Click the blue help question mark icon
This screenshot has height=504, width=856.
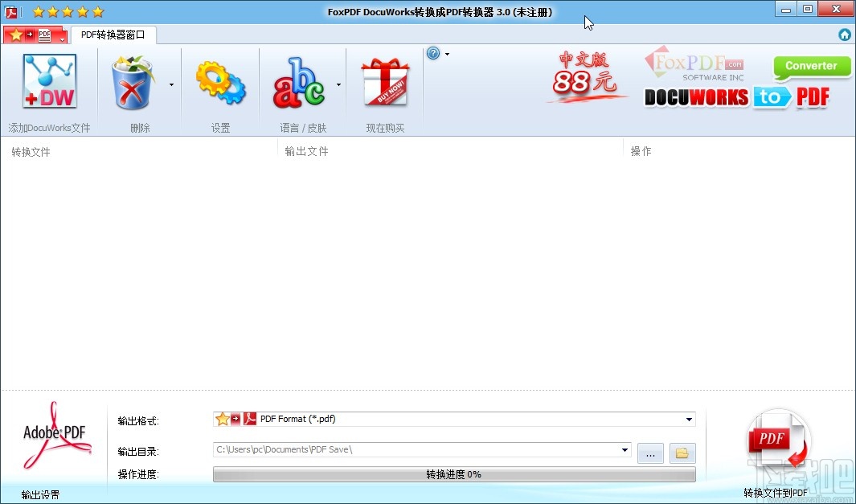433,52
